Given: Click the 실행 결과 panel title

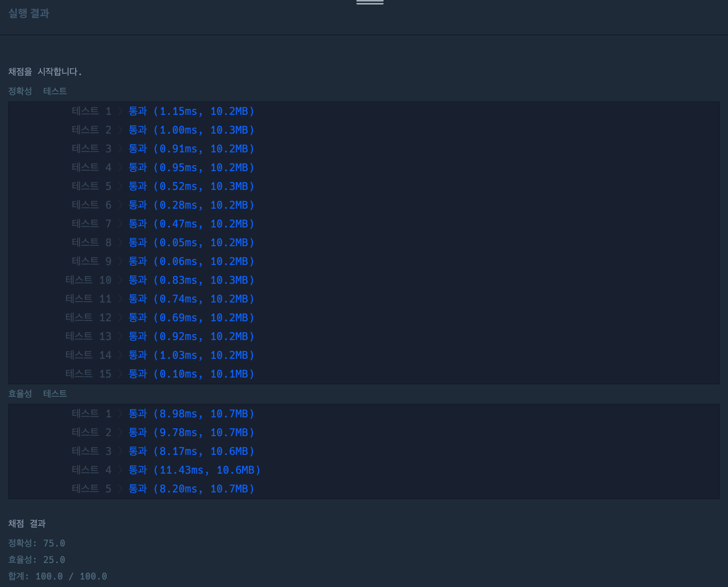Looking at the screenshot, I should pyautogui.click(x=29, y=14).
